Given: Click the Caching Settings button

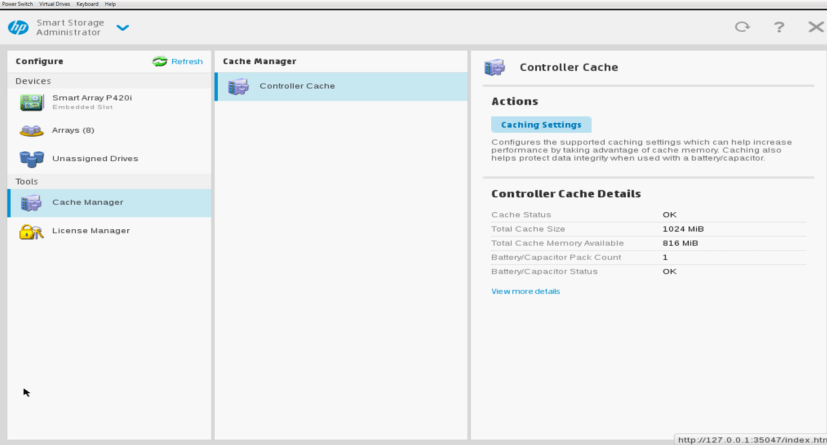Looking at the screenshot, I should [541, 124].
